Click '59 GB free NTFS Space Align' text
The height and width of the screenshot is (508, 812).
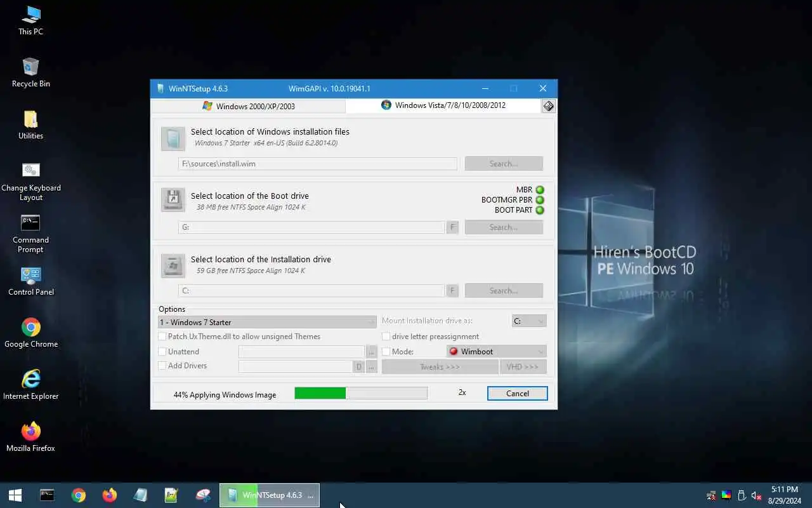pos(251,271)
